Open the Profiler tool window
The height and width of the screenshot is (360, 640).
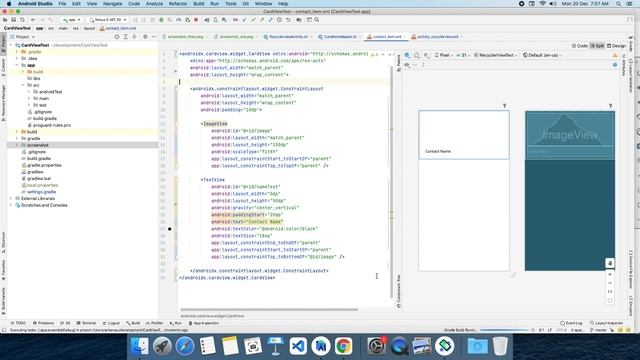coord(154,323)
